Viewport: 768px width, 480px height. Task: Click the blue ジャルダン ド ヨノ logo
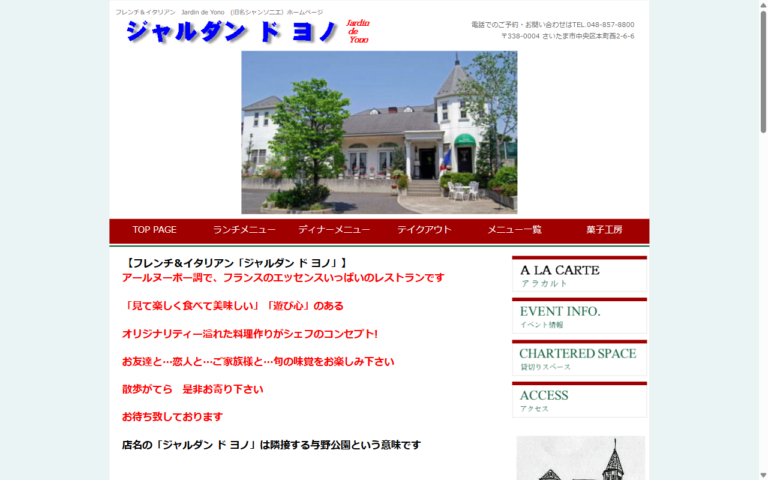point(231,32)
